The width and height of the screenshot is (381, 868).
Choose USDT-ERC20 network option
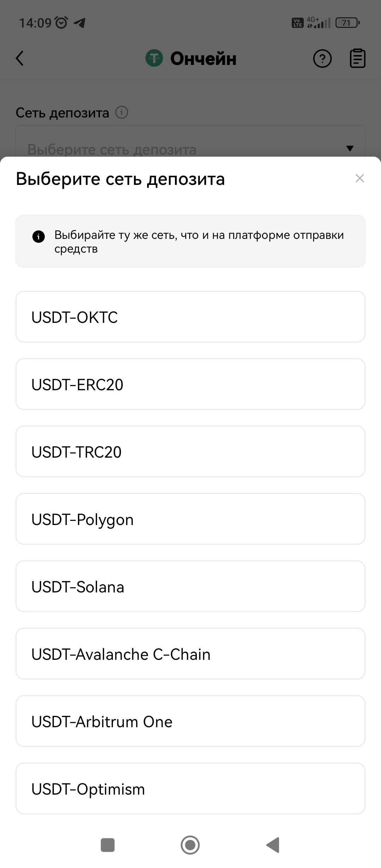tap(190, 384)
